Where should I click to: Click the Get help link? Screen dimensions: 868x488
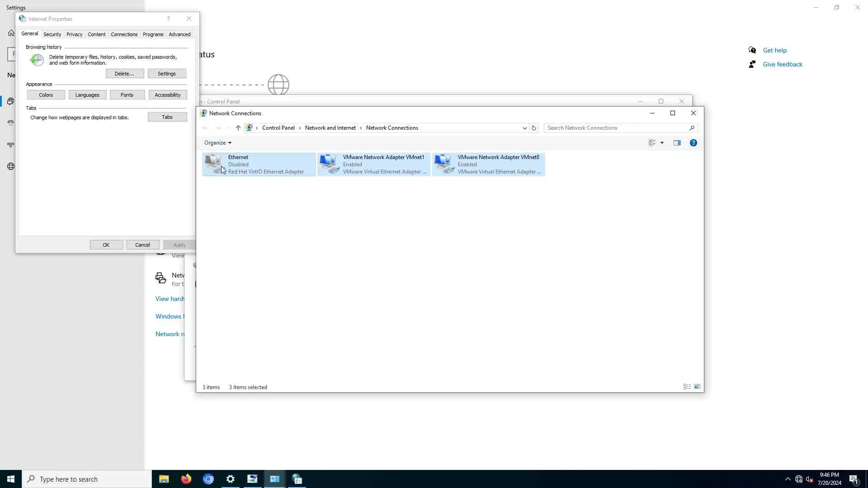[x=774, y=50]
